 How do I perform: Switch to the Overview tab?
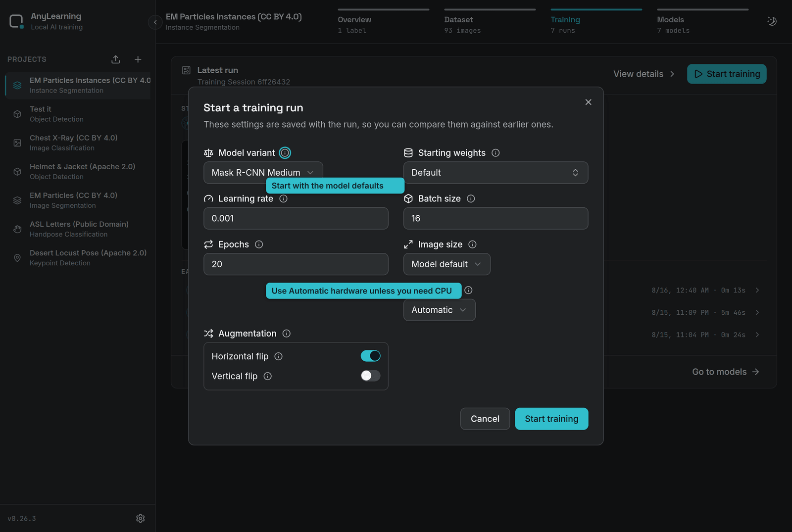(384, 22)
